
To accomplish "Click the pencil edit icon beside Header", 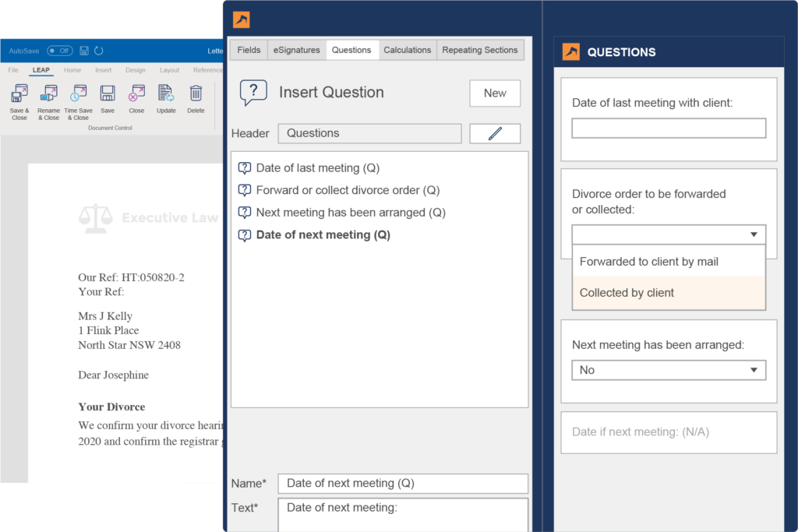I will click(x=494, y=133).
